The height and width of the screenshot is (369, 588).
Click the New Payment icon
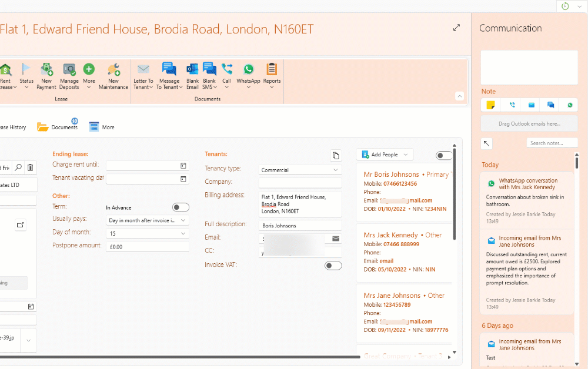(x=46, y=70)
